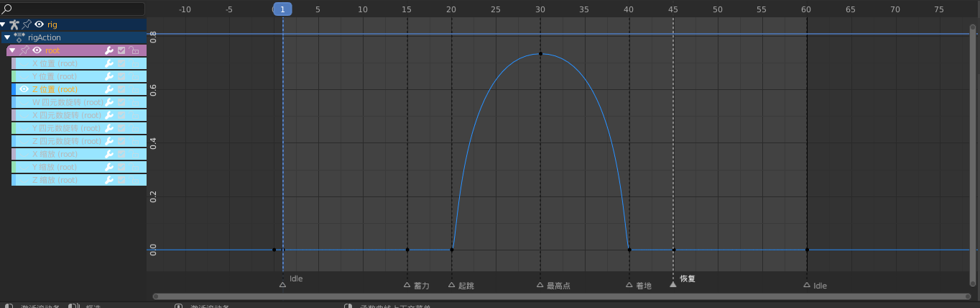The image size is (980, 308).
Task: Select the X 四元数旋转 (root) channel
Action: (x=68, y=115)
